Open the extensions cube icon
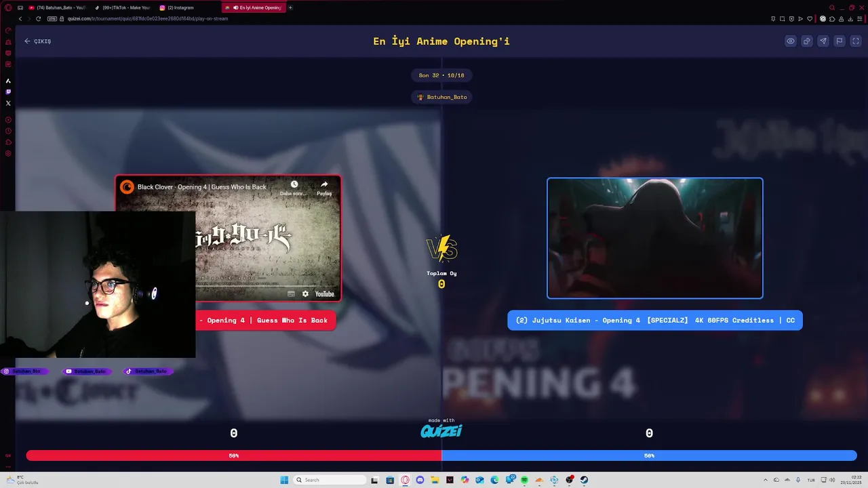 click(832, 19)
